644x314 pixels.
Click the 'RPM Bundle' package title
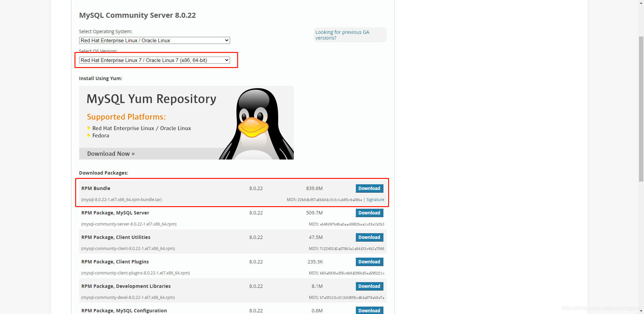96,188
